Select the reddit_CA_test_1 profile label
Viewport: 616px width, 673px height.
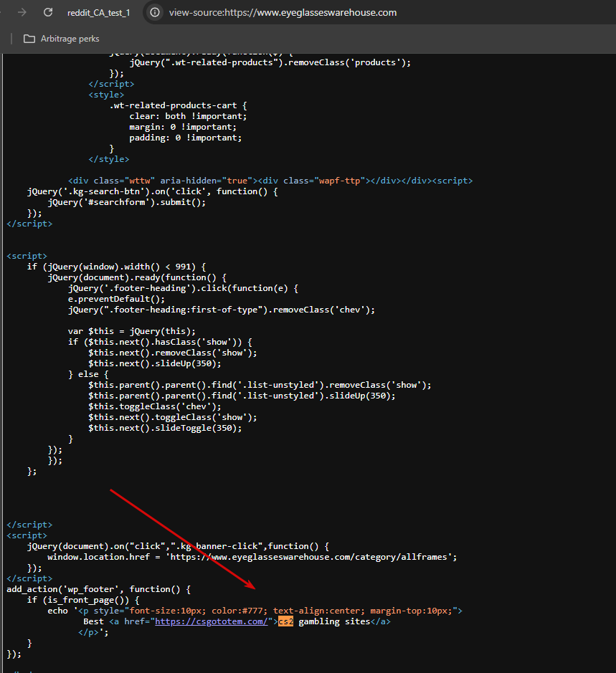pyautogui.click(x=98, y=13)
